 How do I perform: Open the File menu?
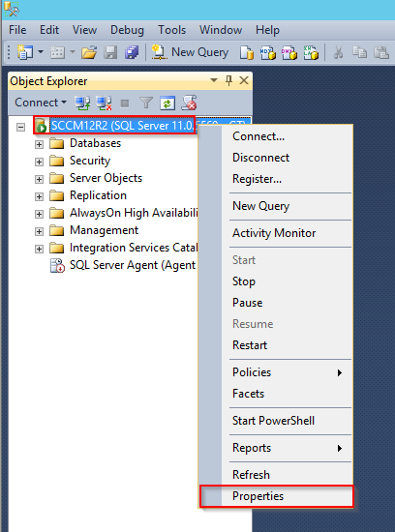(x=17, y=30)
